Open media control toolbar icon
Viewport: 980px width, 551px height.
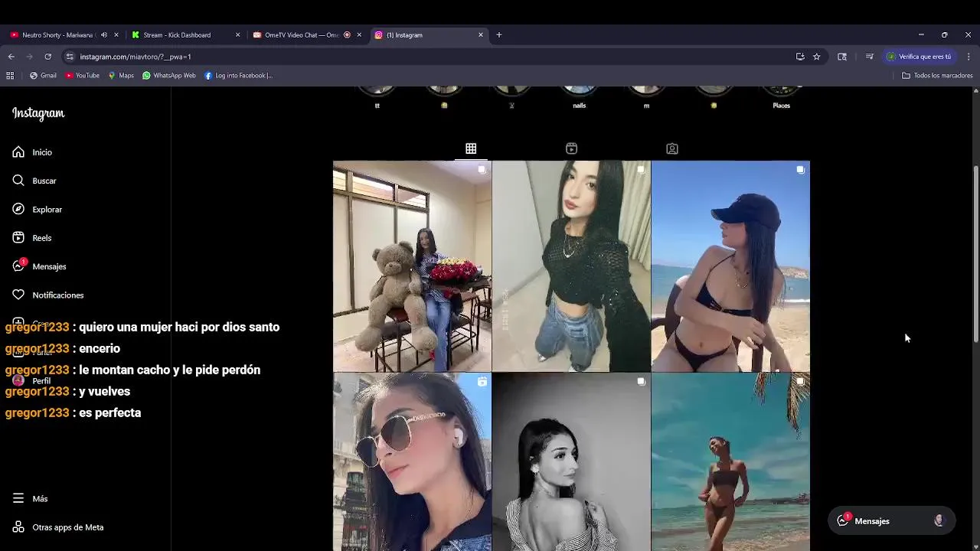click(x=869, y=57)
